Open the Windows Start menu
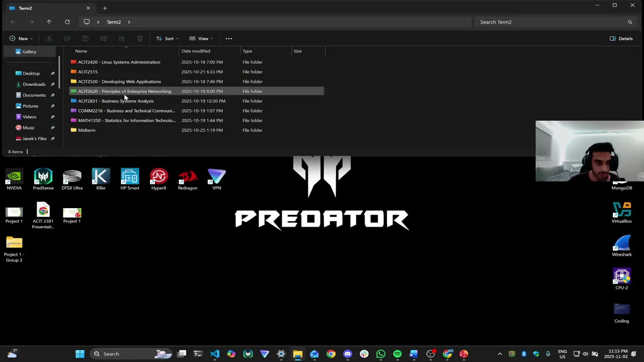Image resolution: width=644 pixels, height=362 pixels. tap(80, 354)
